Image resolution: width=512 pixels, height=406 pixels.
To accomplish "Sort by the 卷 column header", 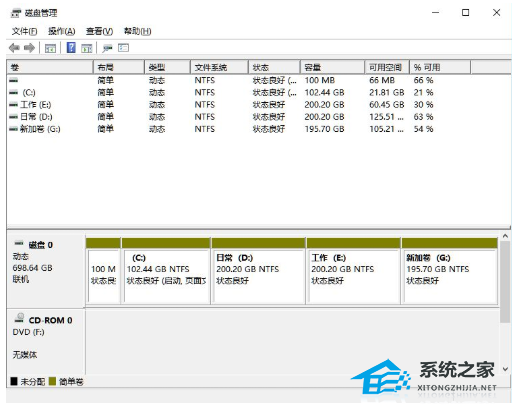I will pos(50,67).
